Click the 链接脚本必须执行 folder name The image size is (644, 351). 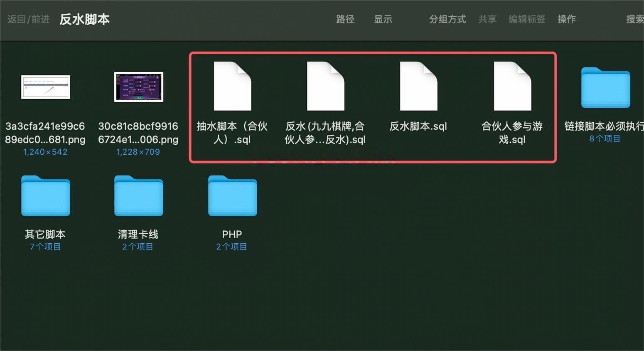(604, 126)
